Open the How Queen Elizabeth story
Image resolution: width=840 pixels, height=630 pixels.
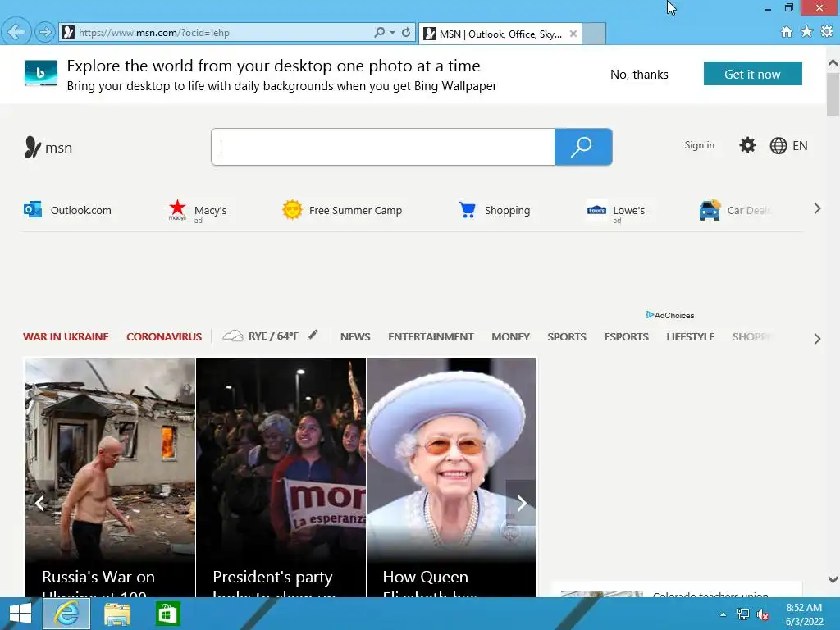coord(451,477)
